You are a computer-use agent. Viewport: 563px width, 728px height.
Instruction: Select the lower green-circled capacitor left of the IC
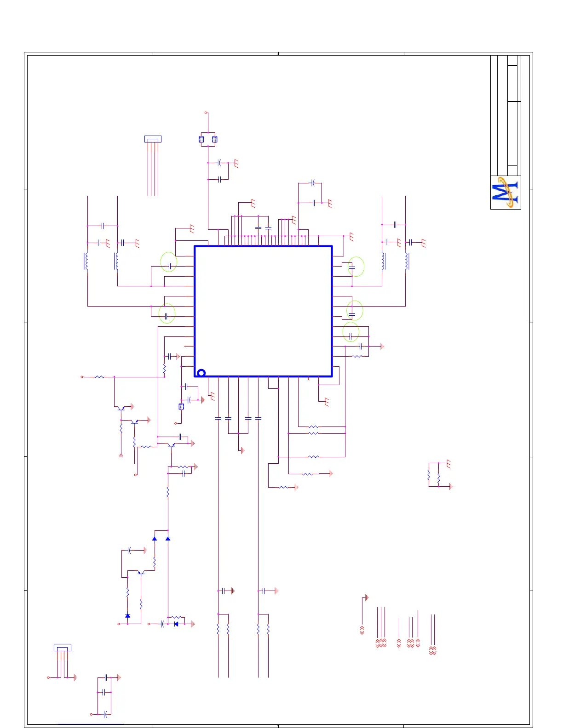click(166, 316)
